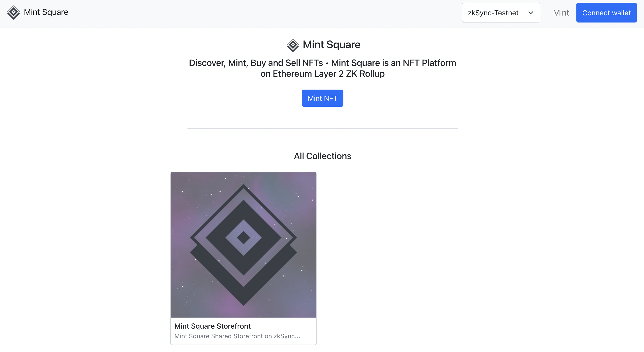Click the diamond logo beside the hero title
644x352 pixels.
[293, 45]
